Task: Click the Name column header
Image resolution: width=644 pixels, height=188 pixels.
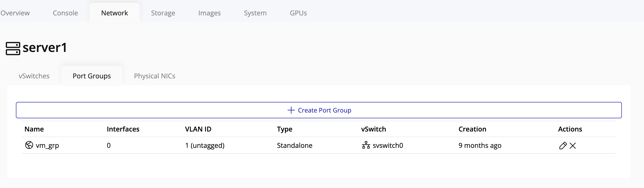Action: (34, 129)
